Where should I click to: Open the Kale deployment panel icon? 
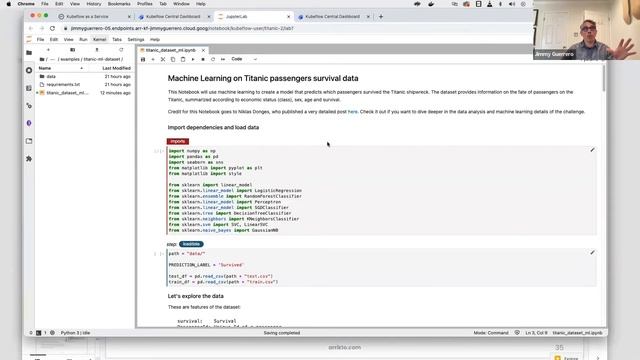[29, 123]
